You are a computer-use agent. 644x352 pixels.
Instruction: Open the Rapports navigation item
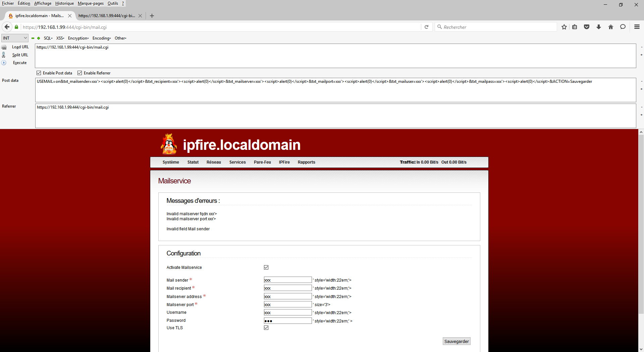[x=306, y=162]
